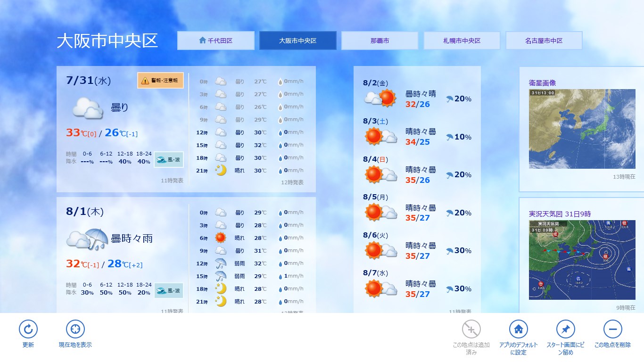The width and height of the screenshot is (644, 362).
Task: Switch to the 札幌市中央区 tab
Action: (x=462, y=41)
